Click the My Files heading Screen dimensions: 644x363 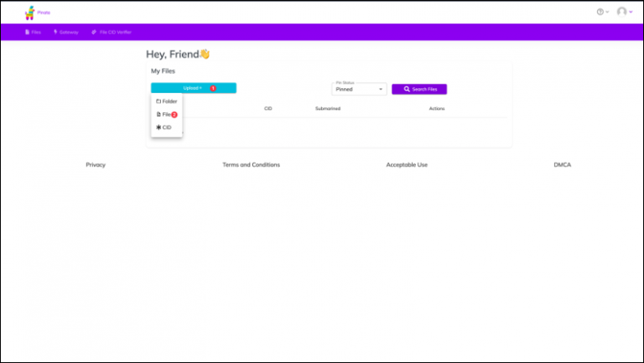163,71
